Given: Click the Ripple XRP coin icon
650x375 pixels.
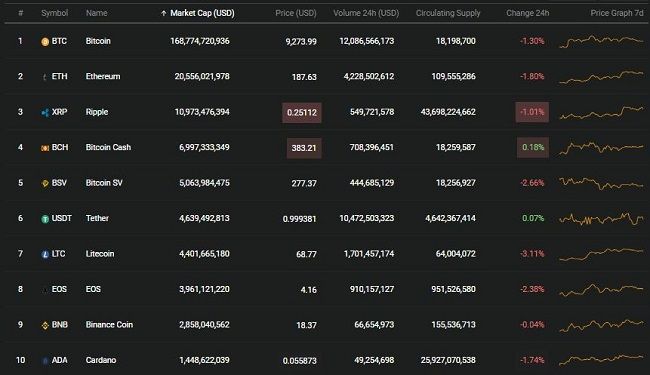Looking at the screenshot, I should [x=45, y=112].
